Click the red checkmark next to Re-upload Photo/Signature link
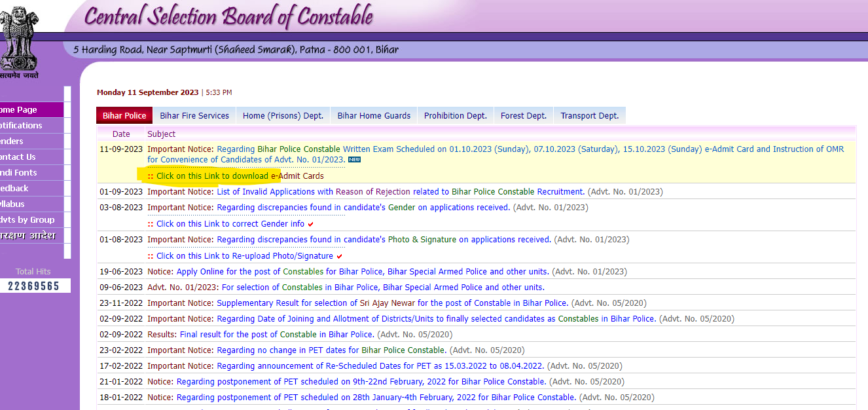 click(x=339, y=256)
